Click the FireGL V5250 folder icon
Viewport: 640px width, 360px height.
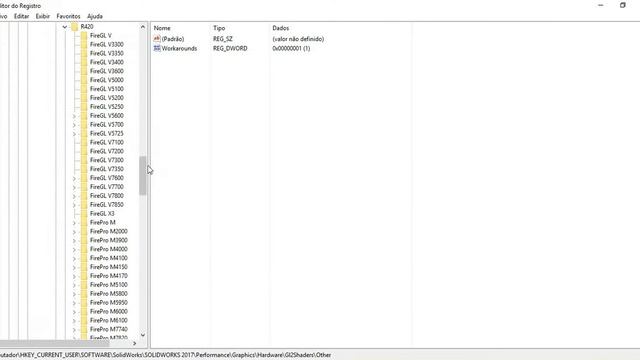[84, 107]
